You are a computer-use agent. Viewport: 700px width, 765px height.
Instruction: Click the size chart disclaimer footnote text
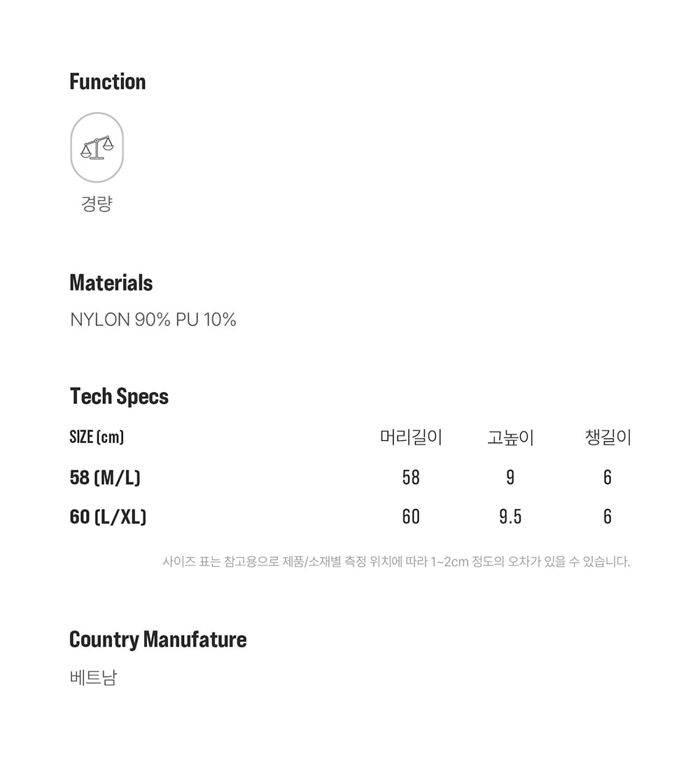click(x=396, y=561)
